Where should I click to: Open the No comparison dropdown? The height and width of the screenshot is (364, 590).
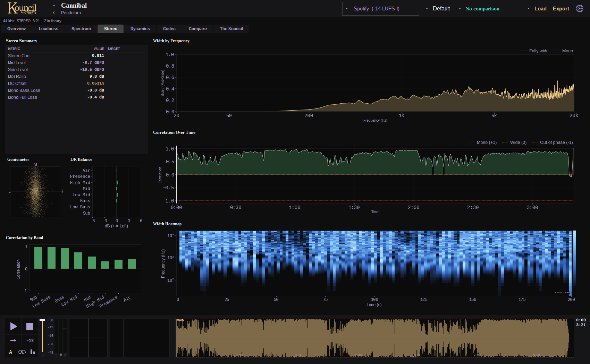pyautogui.click(x=479, y=9)
